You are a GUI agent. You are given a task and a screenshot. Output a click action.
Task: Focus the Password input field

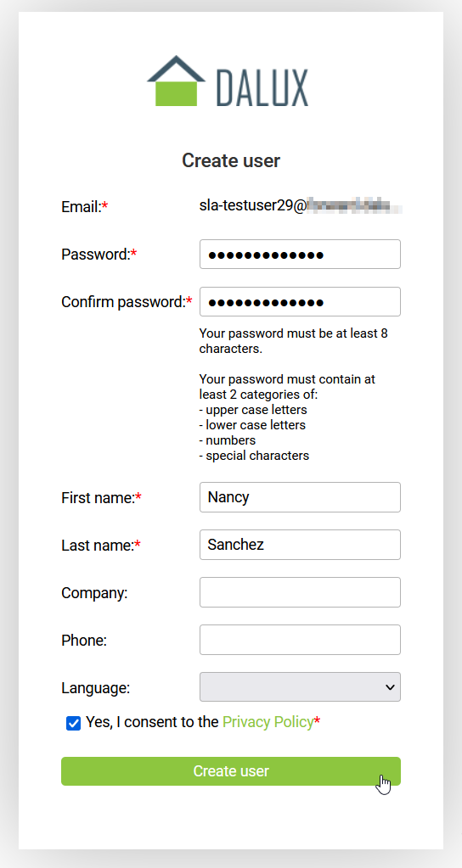click(300, 254)
